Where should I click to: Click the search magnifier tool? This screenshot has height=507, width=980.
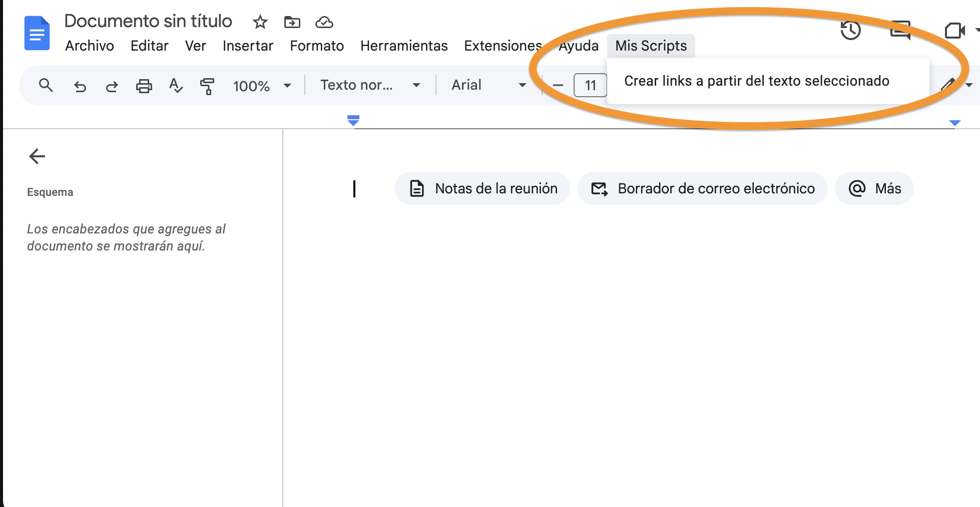tap(46, 85)
